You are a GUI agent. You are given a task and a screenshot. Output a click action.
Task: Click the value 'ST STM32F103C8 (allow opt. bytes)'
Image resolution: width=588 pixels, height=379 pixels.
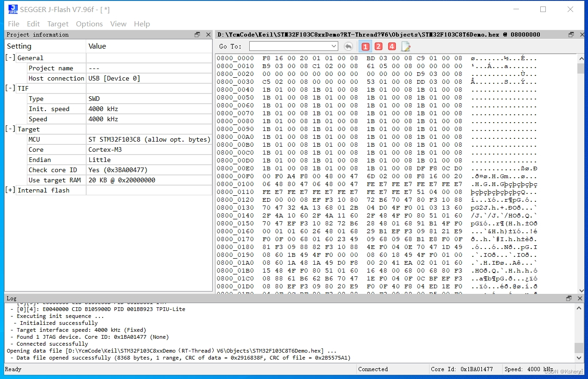149,139
